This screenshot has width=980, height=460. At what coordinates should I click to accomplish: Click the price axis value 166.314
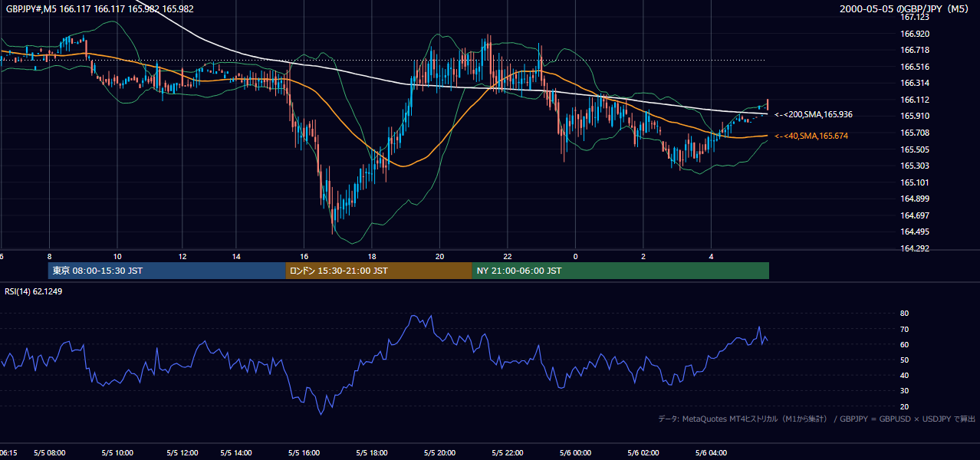915,83
